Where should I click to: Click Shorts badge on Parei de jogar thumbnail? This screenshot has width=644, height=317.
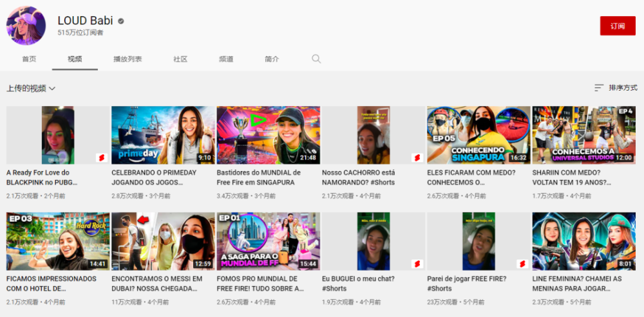pyautogui.click(x=522, y=264)
